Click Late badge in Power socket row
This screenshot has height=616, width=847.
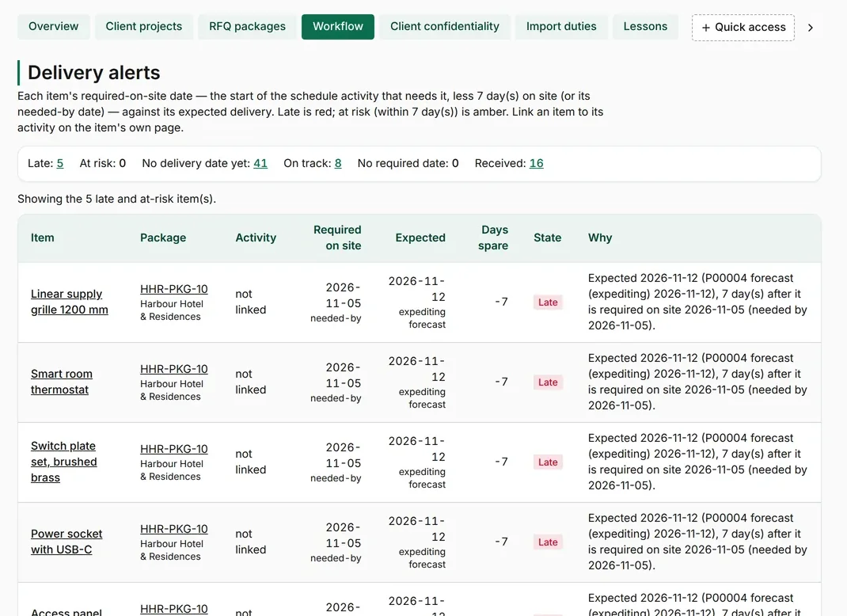tap(548, 542)
